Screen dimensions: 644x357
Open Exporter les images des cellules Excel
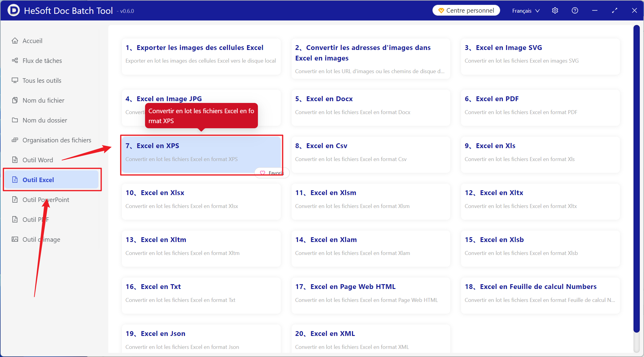201,56
